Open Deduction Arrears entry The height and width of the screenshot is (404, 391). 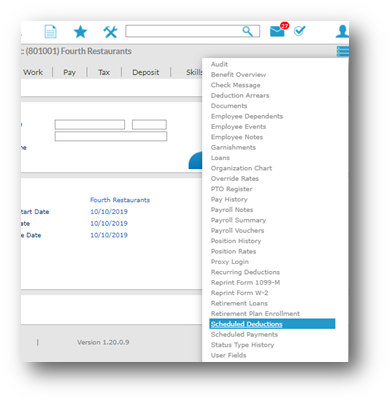(x=240, y=95)
